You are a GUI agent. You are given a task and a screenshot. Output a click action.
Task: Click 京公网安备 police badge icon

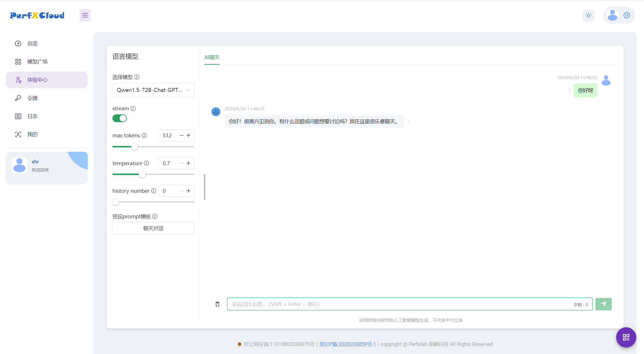pyautogui.click(x=239, y=344)
